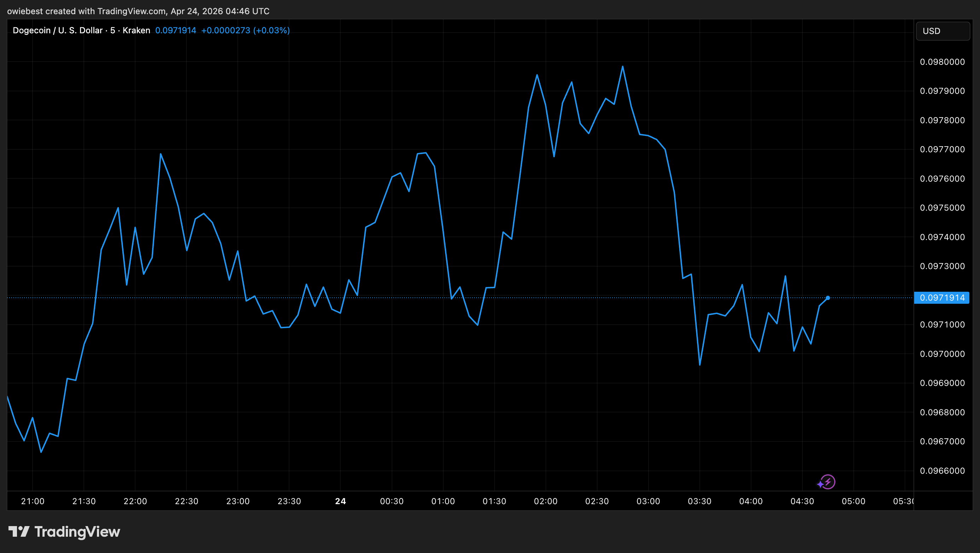Viewport: 980px width, 553px height.
Task: Click the 0.0975000 price scale label
Action: (942, 208)
